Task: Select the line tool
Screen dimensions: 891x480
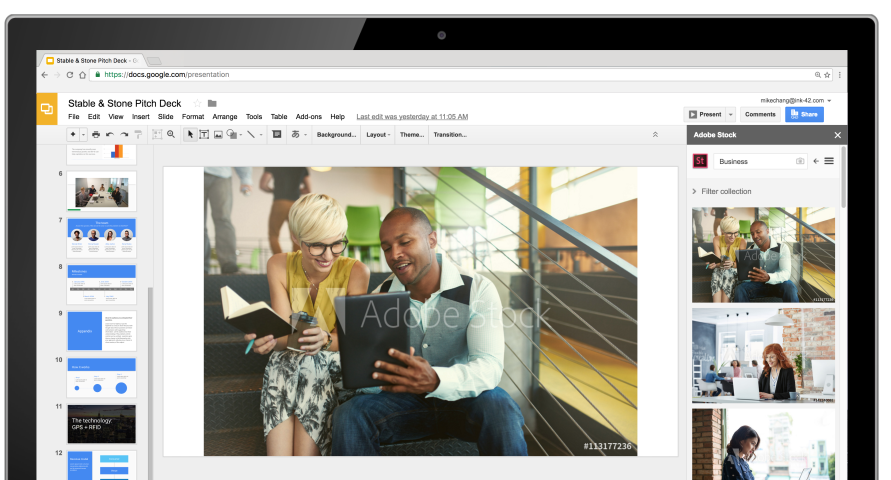Action: point(251,135)
